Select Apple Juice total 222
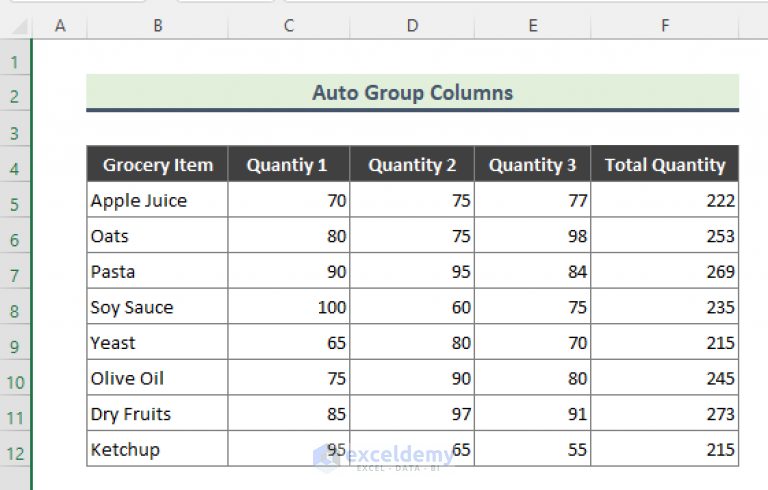This screenshot has height=490, width=768. 665,200
